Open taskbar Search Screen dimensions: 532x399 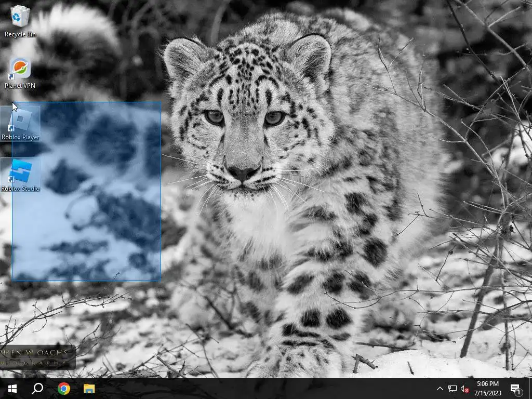pos(37,389)
